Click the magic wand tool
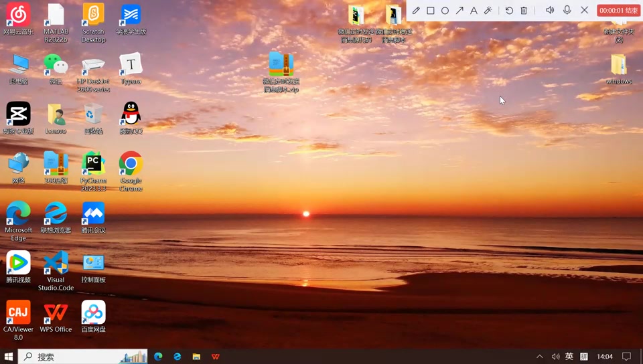The width and height of the screenshot is (643, 364). (x=488, y=11)
